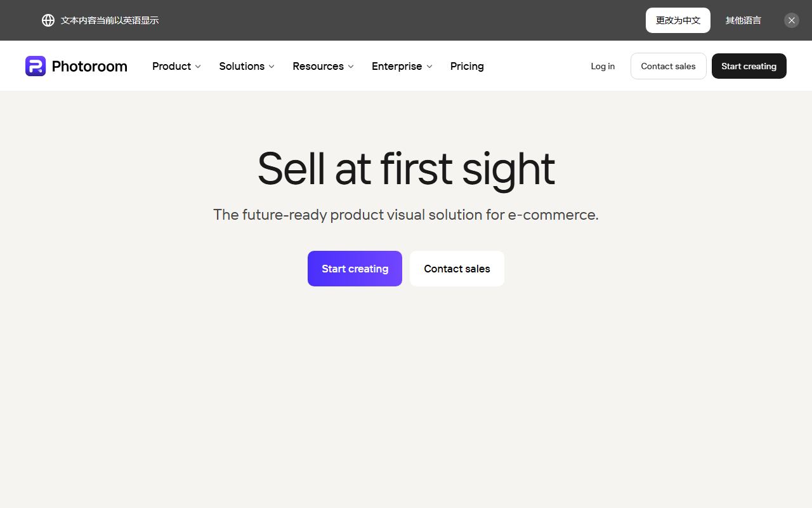812x508 pixels.
Task: Open the Enterprise menu
Action: (402, 66)
